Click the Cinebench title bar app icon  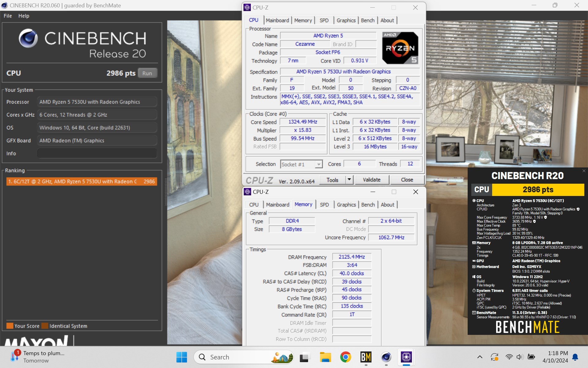(x=4, y=5)
